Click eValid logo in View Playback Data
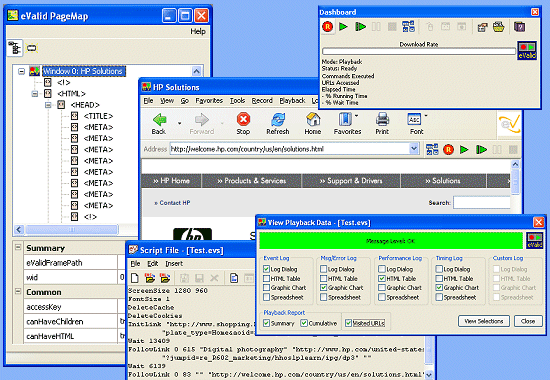Screen dimensions: 550x380 tap(535, 241)
